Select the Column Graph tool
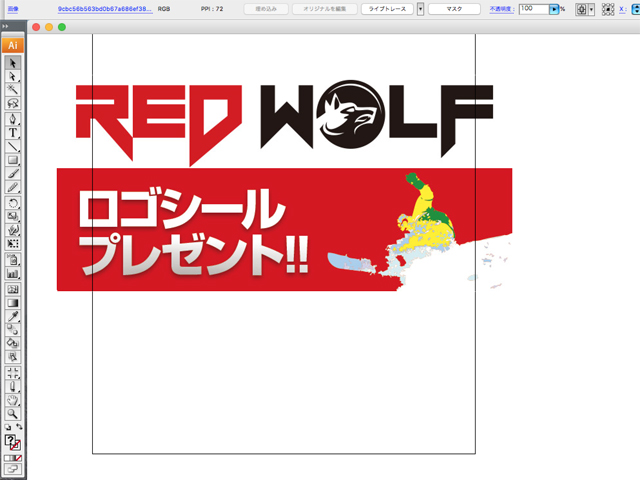The image size is (640, 480). [13, 273]
